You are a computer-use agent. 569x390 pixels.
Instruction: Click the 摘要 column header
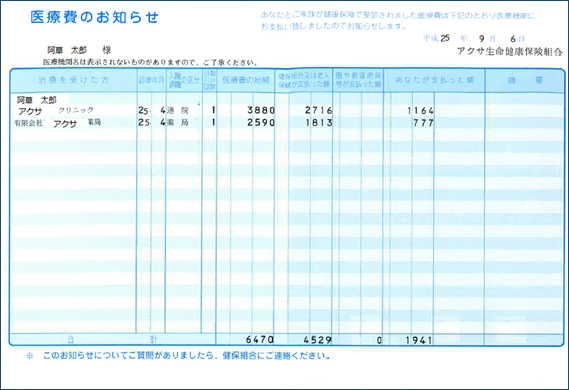525,80
